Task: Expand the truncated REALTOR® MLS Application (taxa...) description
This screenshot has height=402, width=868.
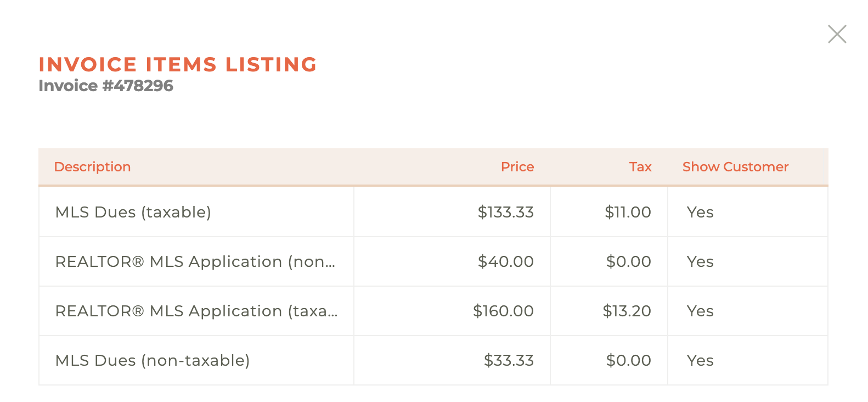Action: pos(196,311)
